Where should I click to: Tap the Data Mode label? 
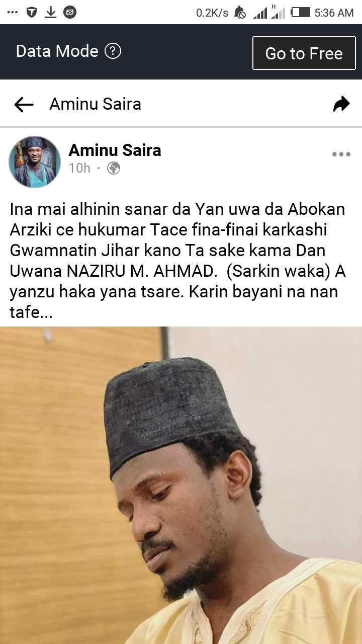[57, 51]
